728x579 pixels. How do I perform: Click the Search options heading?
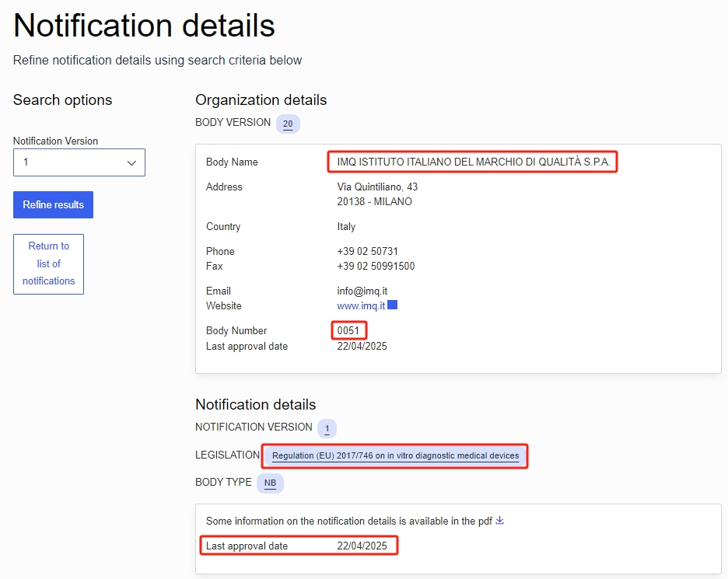click(63, 100)
